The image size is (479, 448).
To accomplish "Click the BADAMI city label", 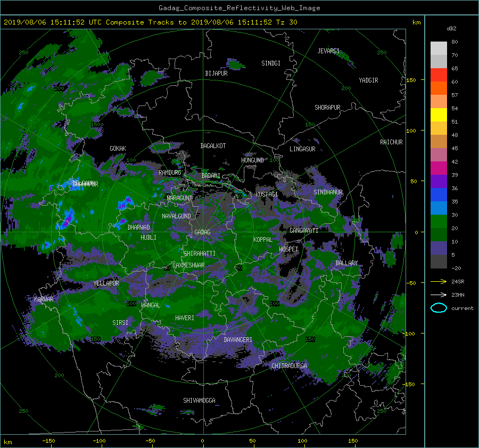I will (211, 176).
